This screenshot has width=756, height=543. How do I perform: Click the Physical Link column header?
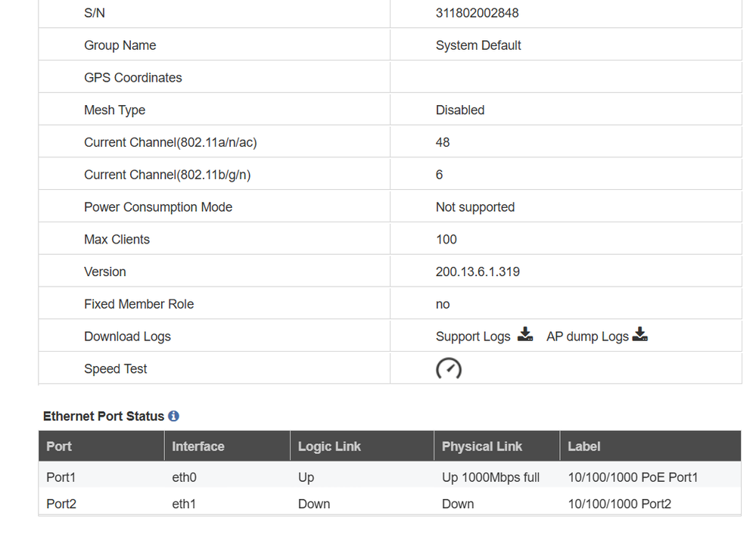(482, 446)
